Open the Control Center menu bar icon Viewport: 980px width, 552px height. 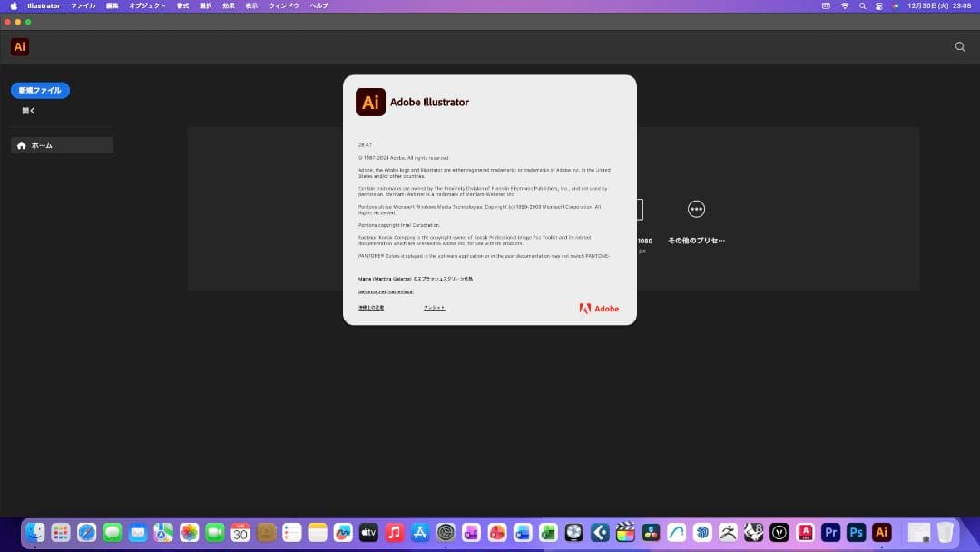tap(879, 5)
